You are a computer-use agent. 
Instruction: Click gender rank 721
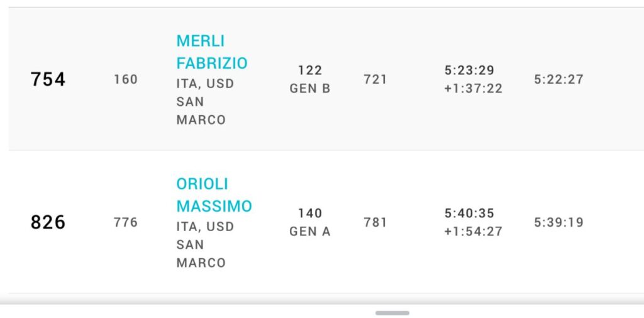click(x=375, y=79)
